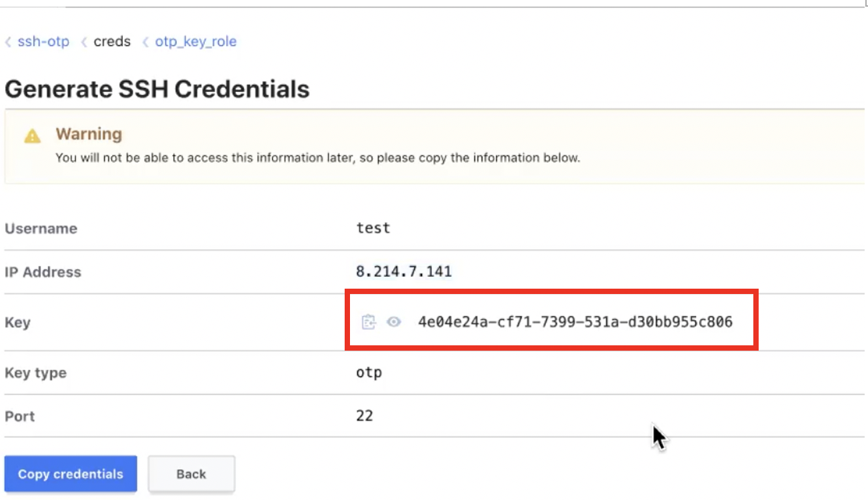868x500 pixels.
Task: Click the chevron before ssh-otp
Action: pos(7,41)
